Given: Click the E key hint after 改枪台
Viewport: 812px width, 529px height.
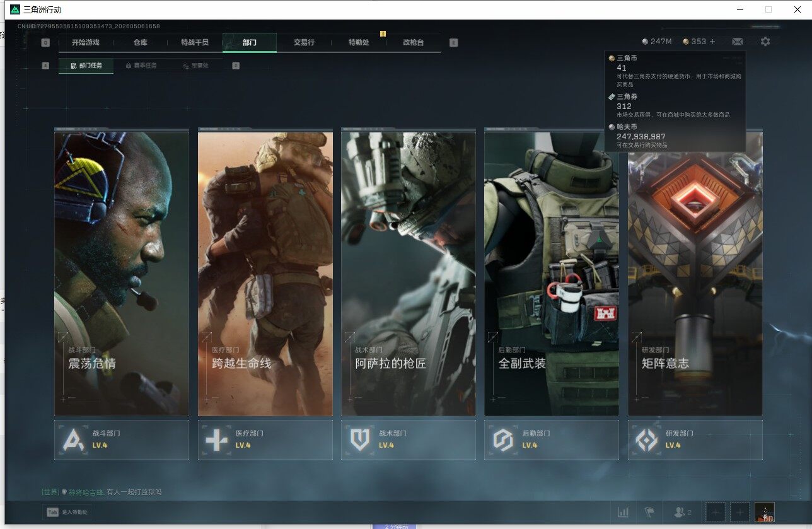Looking at the screenshot, I should tap(454, 43).
